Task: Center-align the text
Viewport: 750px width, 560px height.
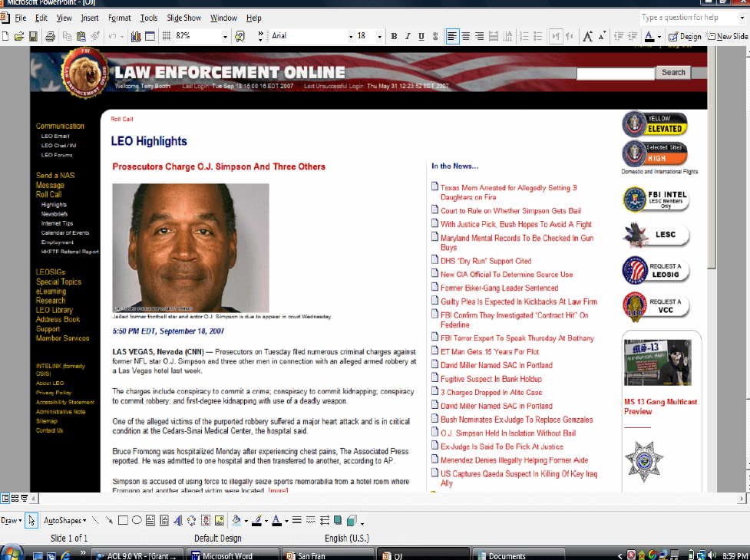Action: (465, 36)
